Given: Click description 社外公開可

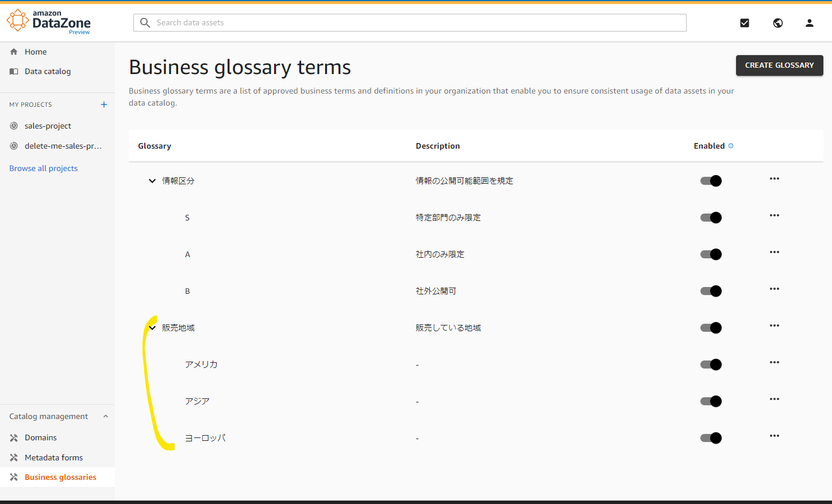Looking at the screenshot, I should 436,291.
